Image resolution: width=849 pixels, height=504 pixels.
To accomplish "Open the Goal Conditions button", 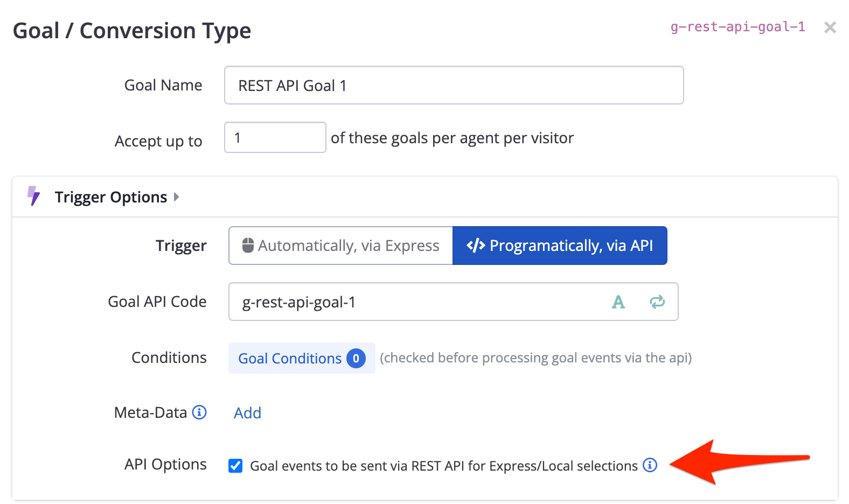I will (290, 358).
